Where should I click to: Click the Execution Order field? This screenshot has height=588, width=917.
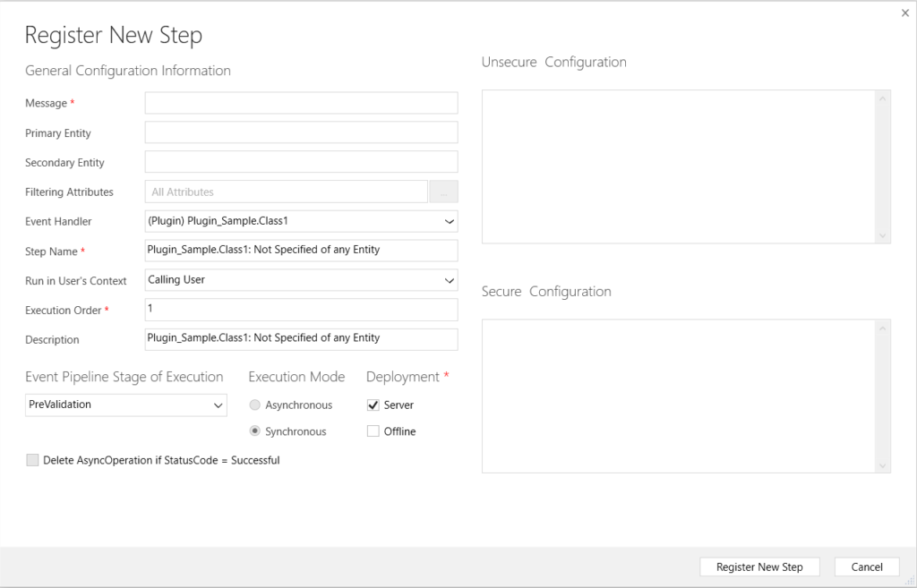(301, 310)
